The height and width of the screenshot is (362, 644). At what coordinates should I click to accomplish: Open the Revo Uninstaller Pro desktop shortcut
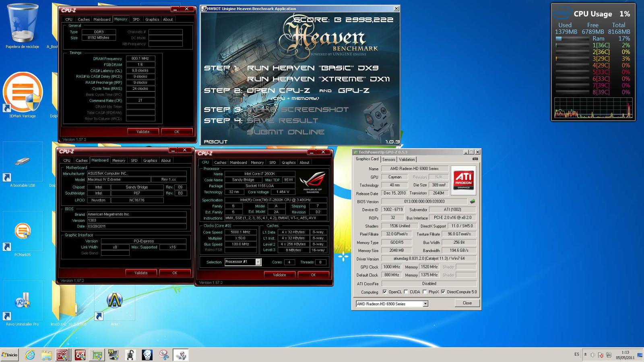[x=23, y=304]
